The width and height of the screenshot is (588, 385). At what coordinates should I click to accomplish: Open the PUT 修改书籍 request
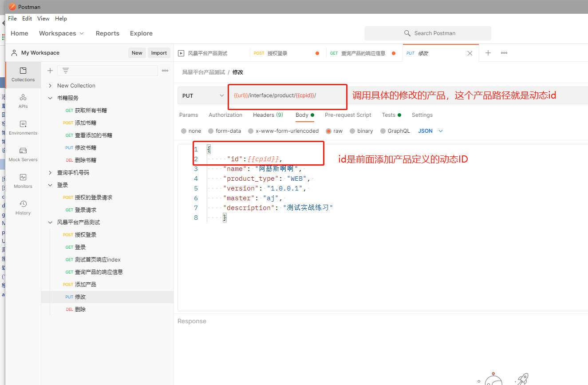point(107,148)
